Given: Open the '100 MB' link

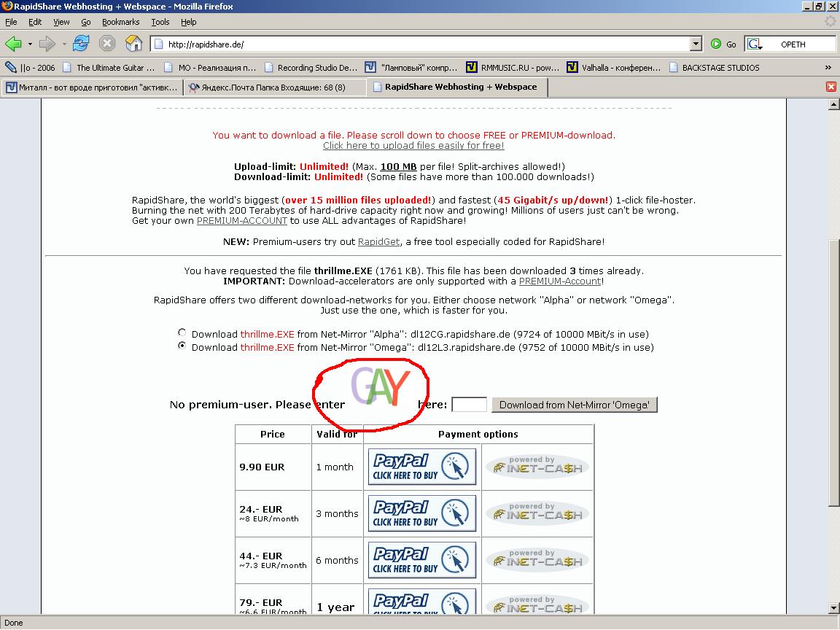Looking at the screenshot, I should [x=399, y=166].
